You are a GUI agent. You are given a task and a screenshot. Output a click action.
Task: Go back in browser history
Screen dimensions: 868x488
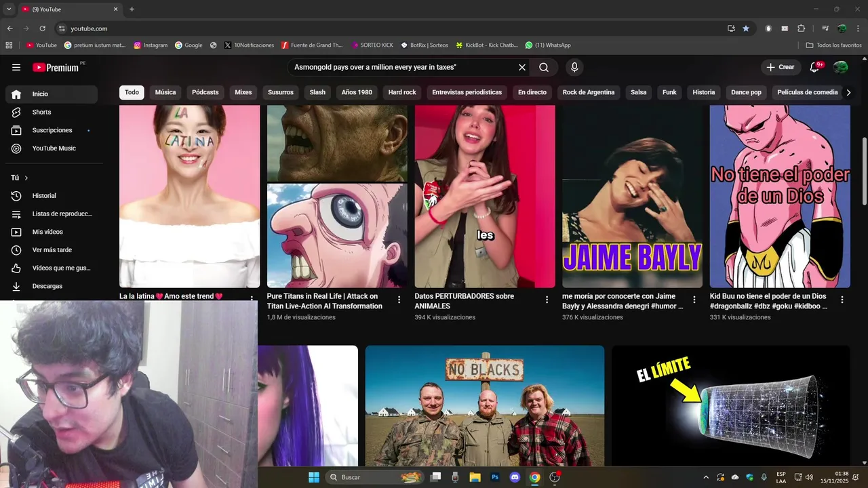click(x=9, y=28)
